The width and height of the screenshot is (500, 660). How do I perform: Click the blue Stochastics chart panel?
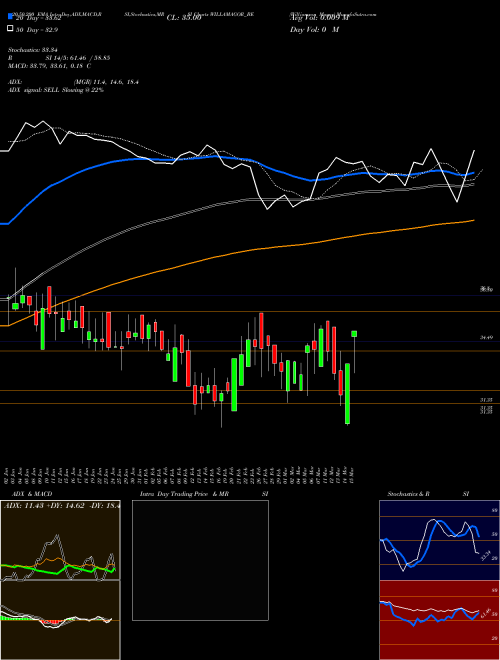click(x=439, y=540)
